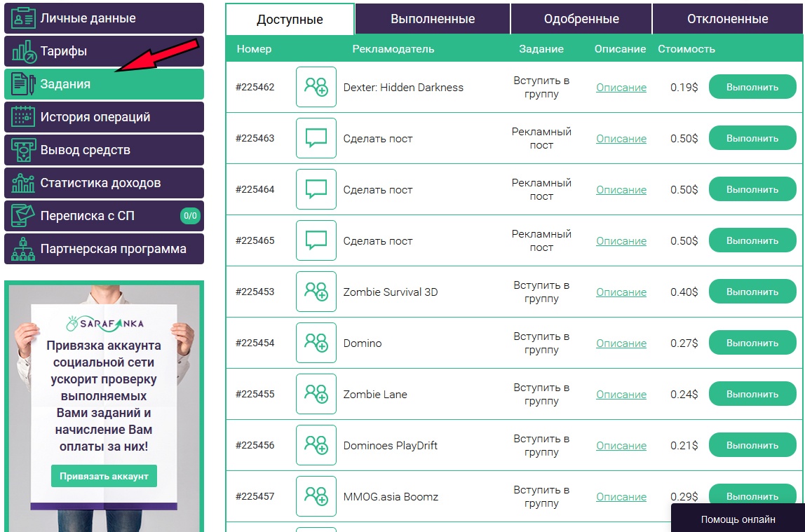Click join-group icon for Zombie Survival 3D
This screenshot has height=532, width=805.
[x=316, y=292]
